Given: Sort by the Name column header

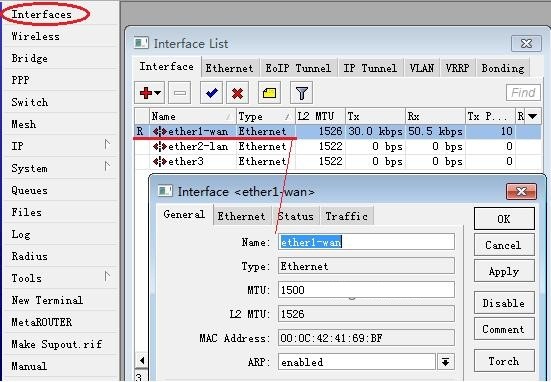Looking at the screenshot, I should [x=192, y=116].
